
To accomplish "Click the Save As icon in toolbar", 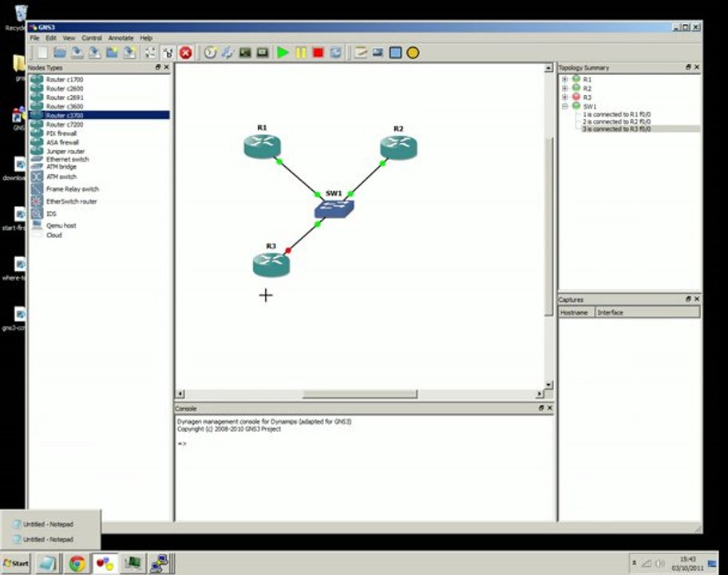I will (x=94, y=53).
